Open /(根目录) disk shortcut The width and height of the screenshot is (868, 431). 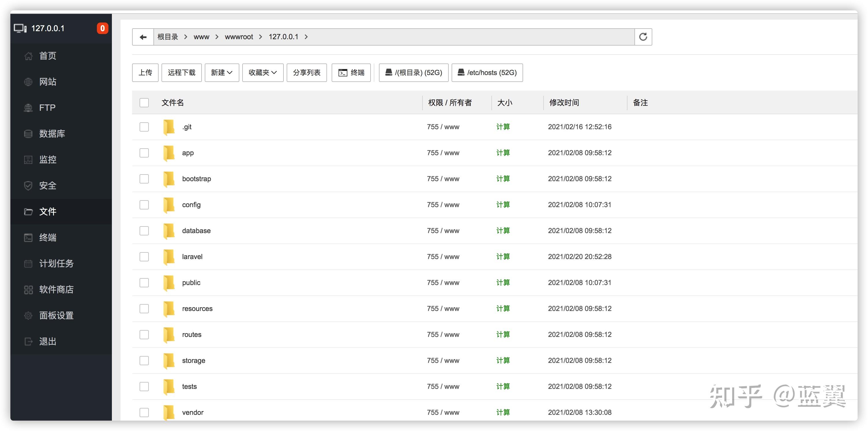point(414,73)
